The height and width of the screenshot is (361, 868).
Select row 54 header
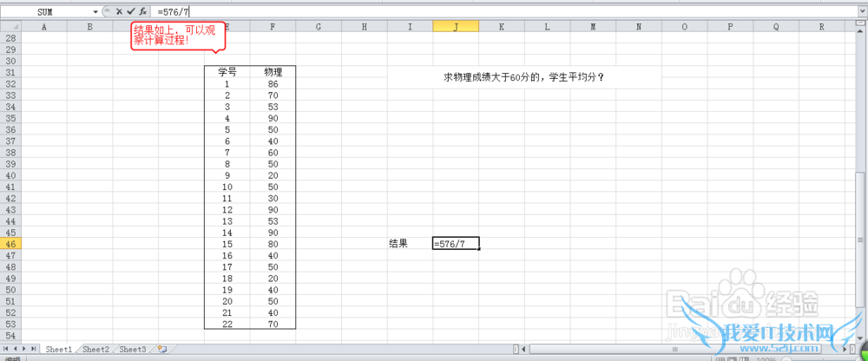pyautogui.click(x=10, y=336)
